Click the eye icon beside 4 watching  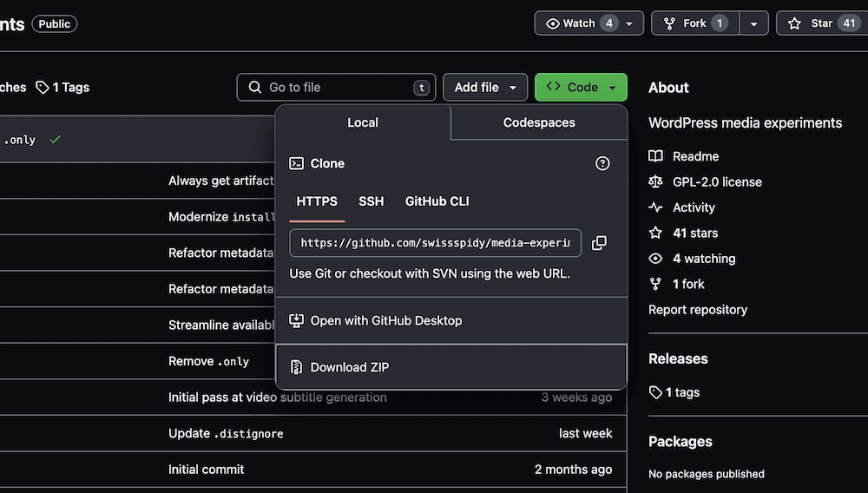(655, 259)
